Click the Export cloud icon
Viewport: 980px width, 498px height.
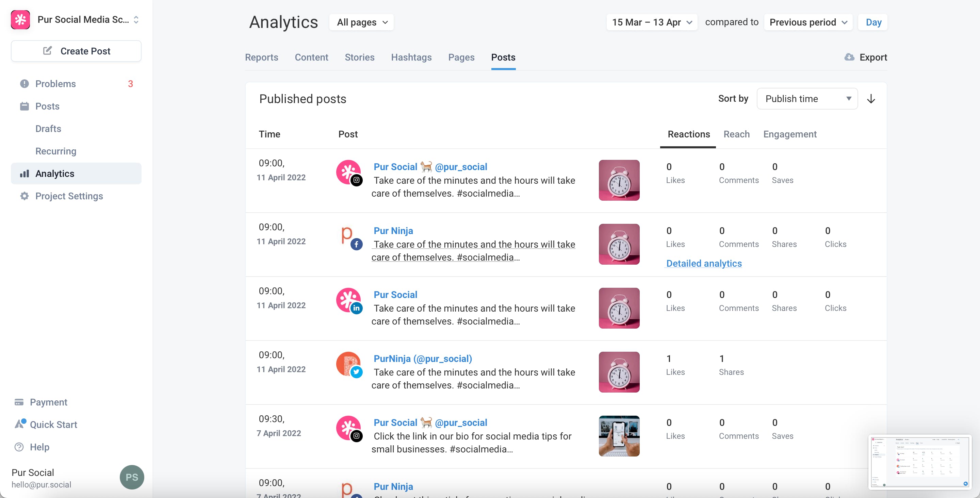click(x=849, y=57)
